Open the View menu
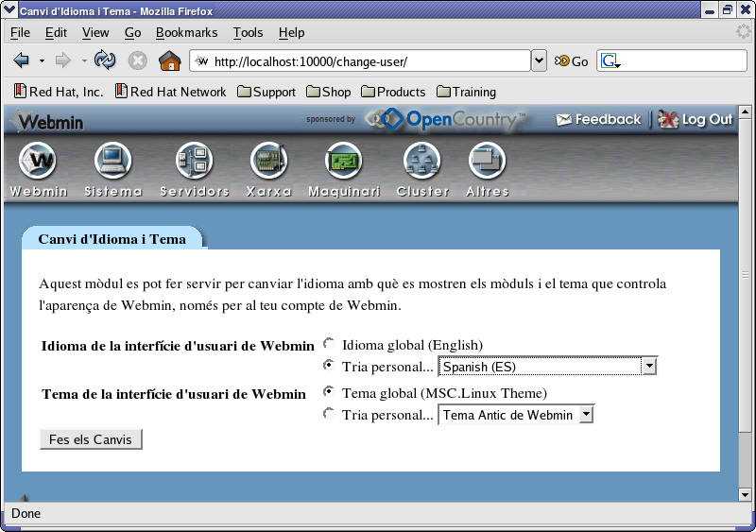Screen dimensions: 756x532 95,32
